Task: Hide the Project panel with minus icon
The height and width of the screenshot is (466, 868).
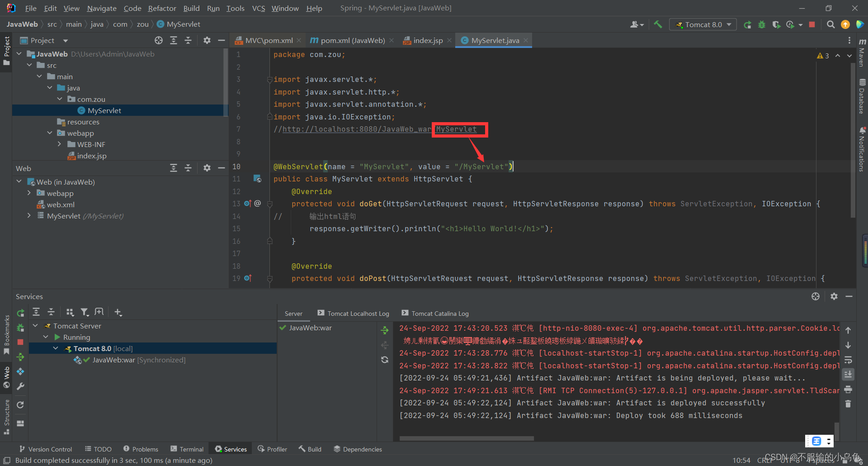Action: tap(222, 40)
